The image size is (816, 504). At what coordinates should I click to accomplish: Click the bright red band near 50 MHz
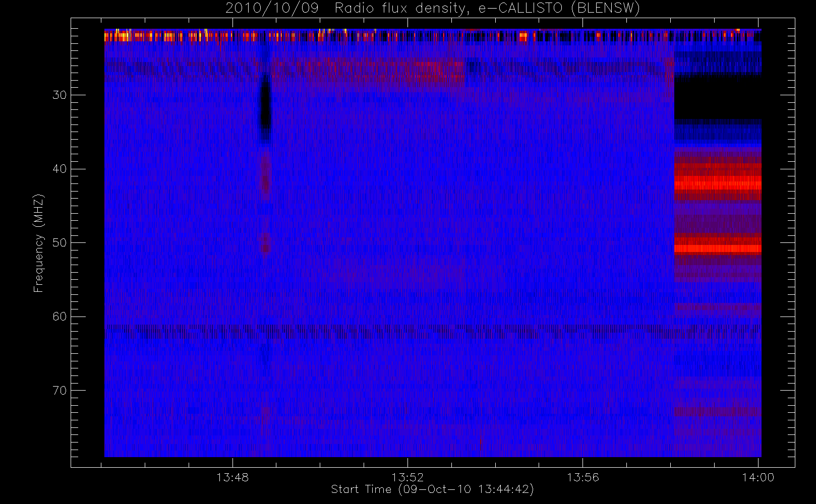pyautogui.click(x=718, y=248)
